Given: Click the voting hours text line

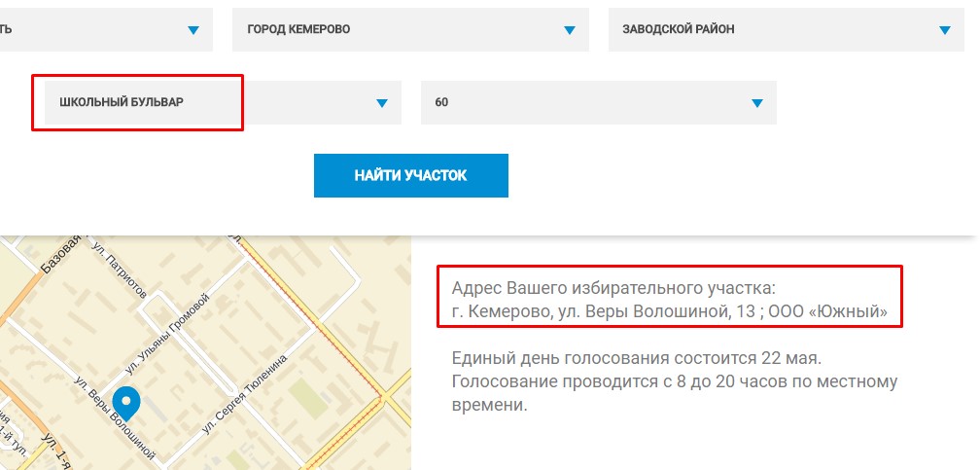Looking at the screenshot, I should point(675,393).
